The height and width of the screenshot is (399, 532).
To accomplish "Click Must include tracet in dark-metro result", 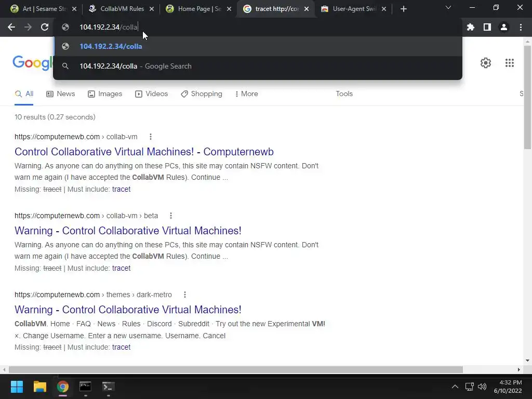I will (121, 348).
